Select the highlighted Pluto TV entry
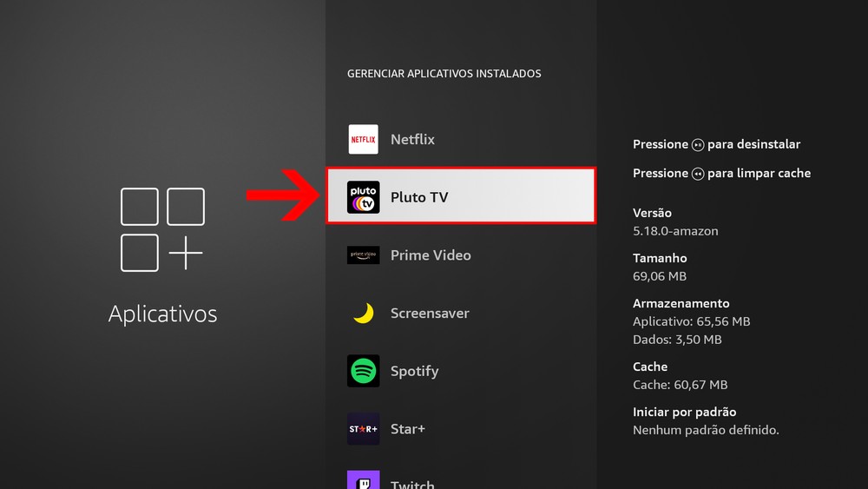 pyautogui.click(x=461, y=196)
